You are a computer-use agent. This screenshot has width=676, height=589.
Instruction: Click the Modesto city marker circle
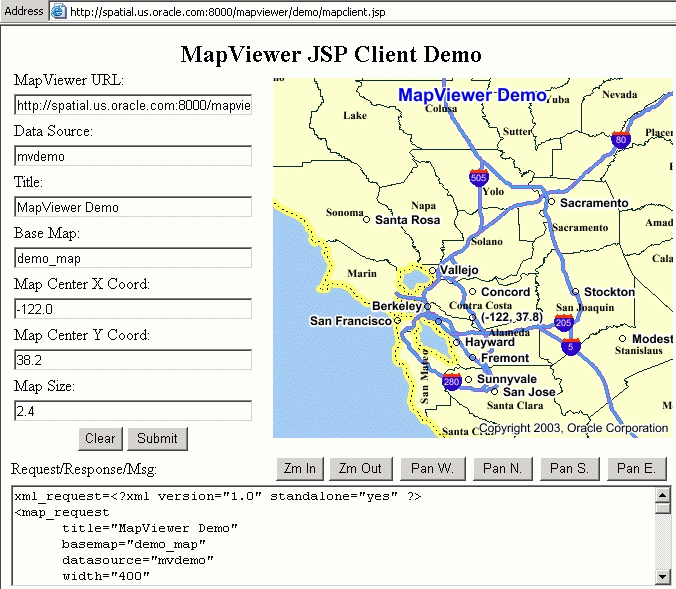point(623,338)
